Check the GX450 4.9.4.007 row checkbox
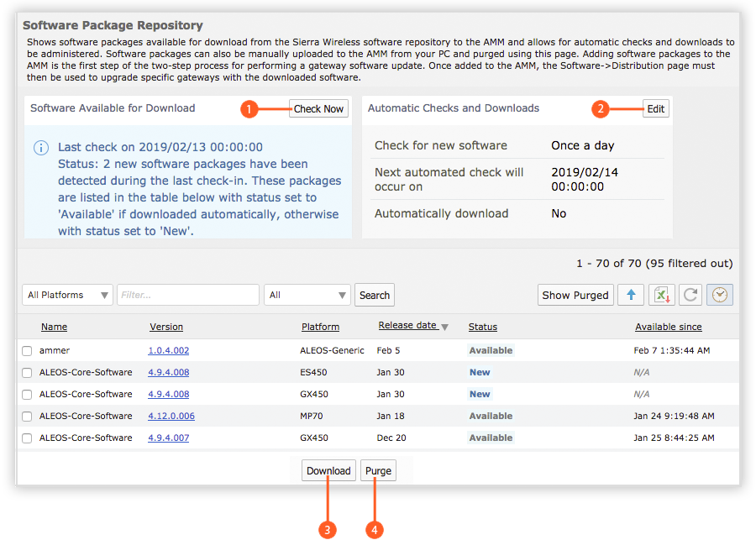 point(27,438)
